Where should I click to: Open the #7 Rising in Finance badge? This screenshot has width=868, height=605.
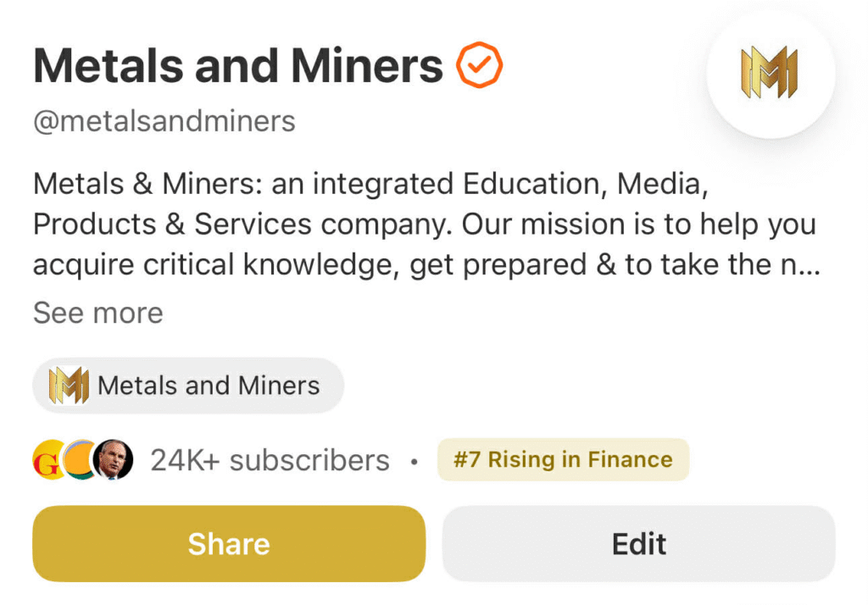[563, 460]
